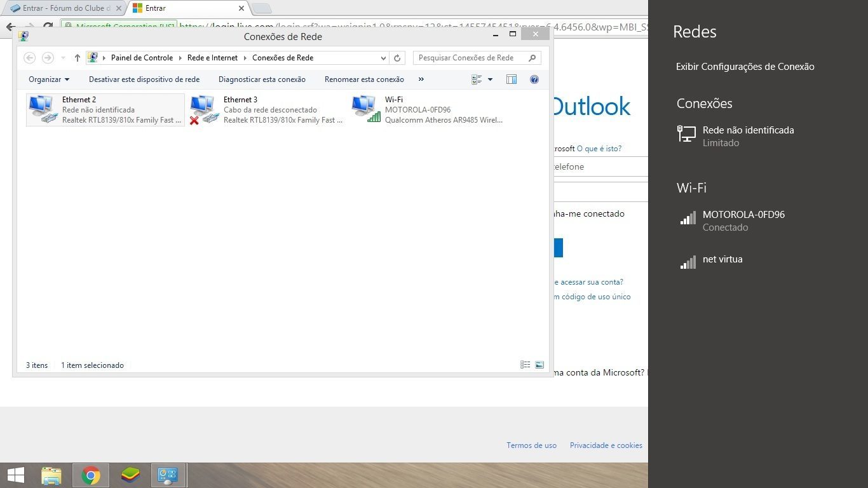Select the Wi-Fi adapter icon
The width and height of the screenshot is (868, 488).
(x=366, y=109)
